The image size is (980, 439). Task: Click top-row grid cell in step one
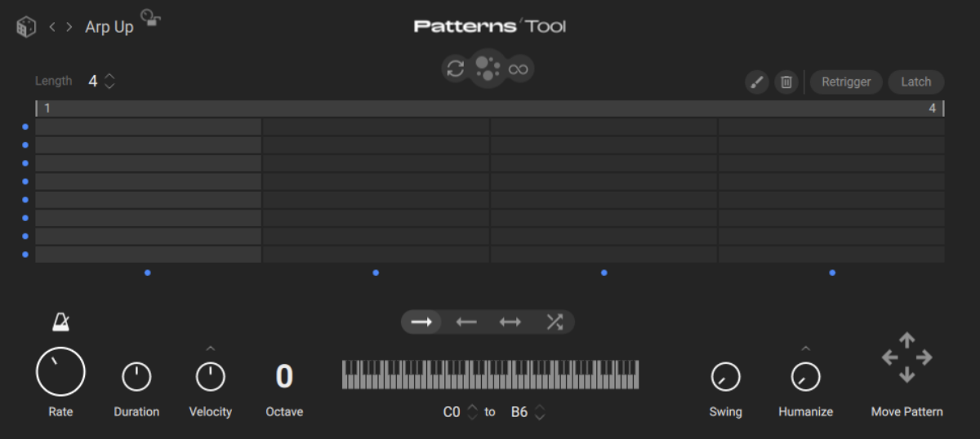(148, 126)
